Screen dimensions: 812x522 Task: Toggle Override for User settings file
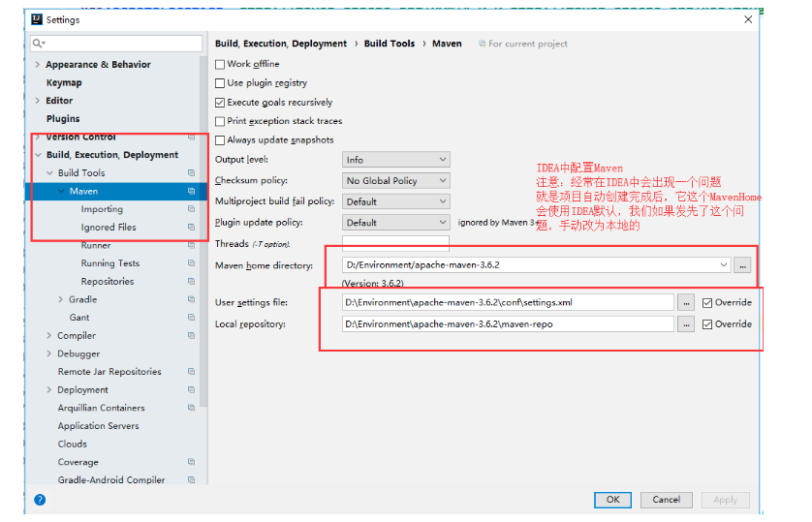(707, 303)
